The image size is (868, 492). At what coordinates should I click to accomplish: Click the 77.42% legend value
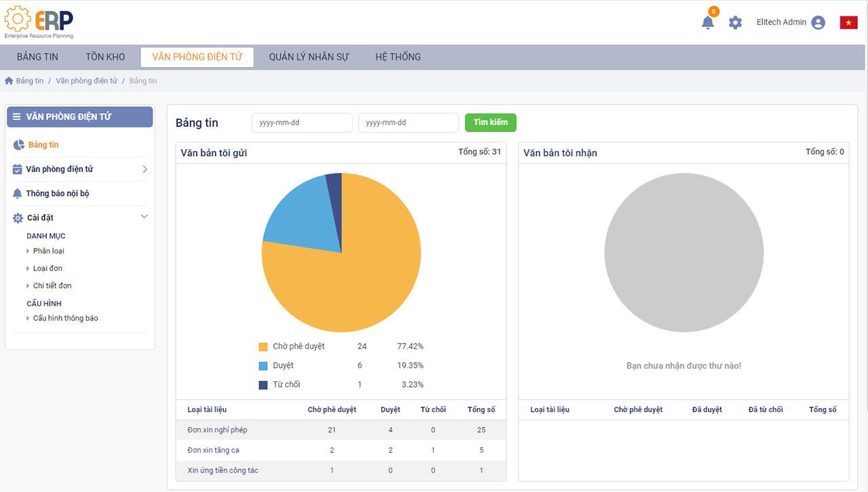pyautogui.click(x=410, y=346)
